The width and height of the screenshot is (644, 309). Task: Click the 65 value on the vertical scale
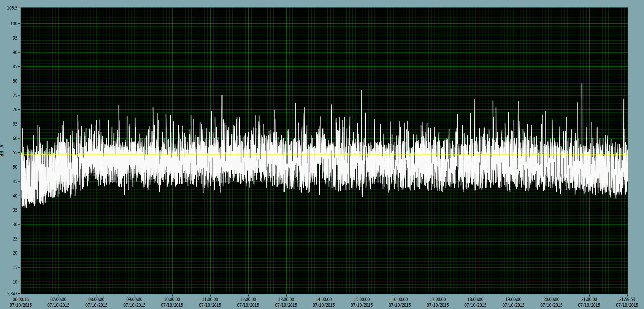(16, 124)
